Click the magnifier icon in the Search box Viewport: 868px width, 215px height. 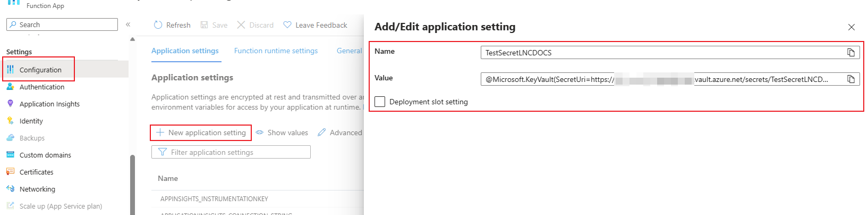[x=13, y=24]
